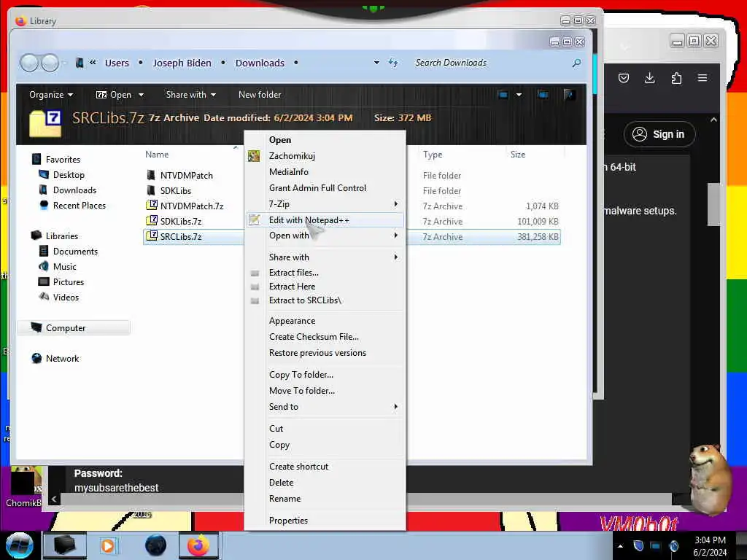Click Users in the address breadcrumb
The height and width of the screenshot is (560, 747).
(x=117, y=63)
